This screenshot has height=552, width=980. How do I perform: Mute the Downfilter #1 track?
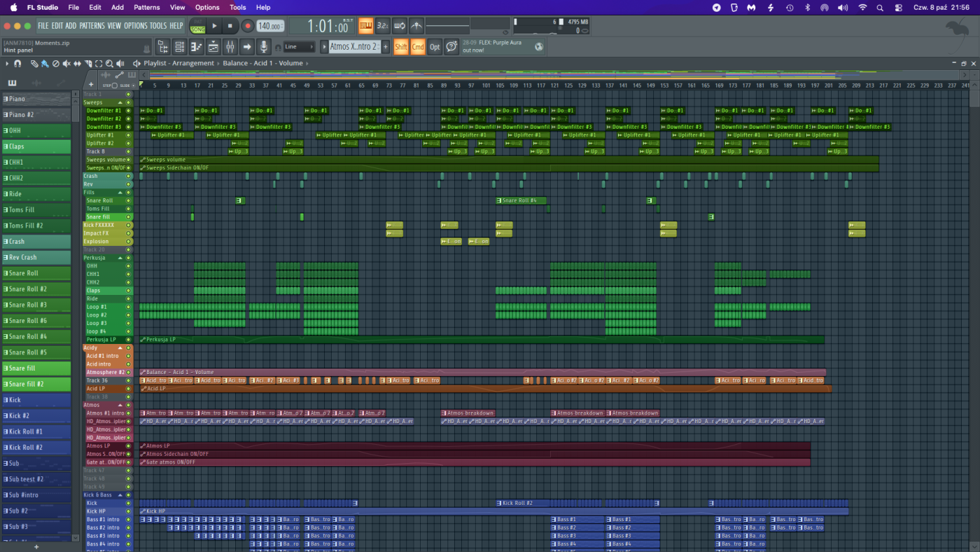point(128,111)
